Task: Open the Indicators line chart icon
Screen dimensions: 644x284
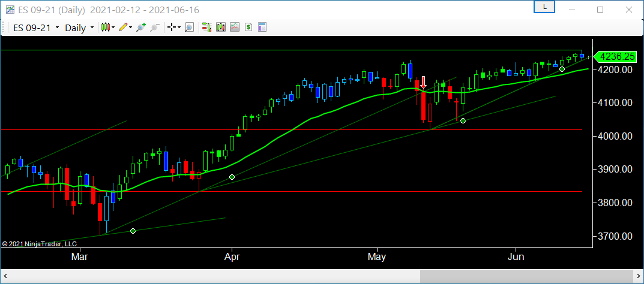Action: tap(235, 28)
